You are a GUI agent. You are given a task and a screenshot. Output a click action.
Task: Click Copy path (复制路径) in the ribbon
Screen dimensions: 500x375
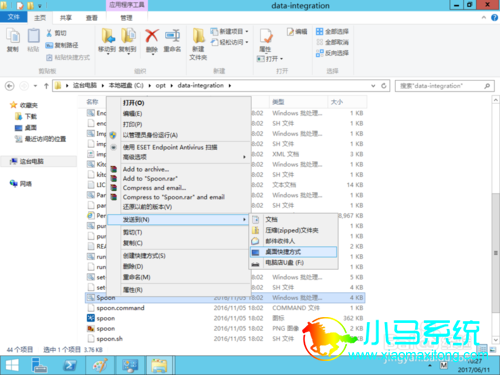pos(62,45)
